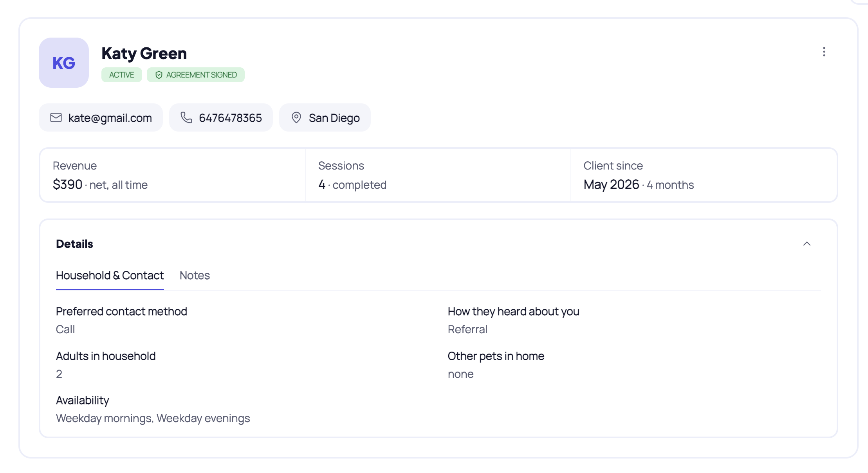Click the 6476478365 phone number chip
Image resolution: width=868 pixels, height=473 pixels.
click(221, 117)
